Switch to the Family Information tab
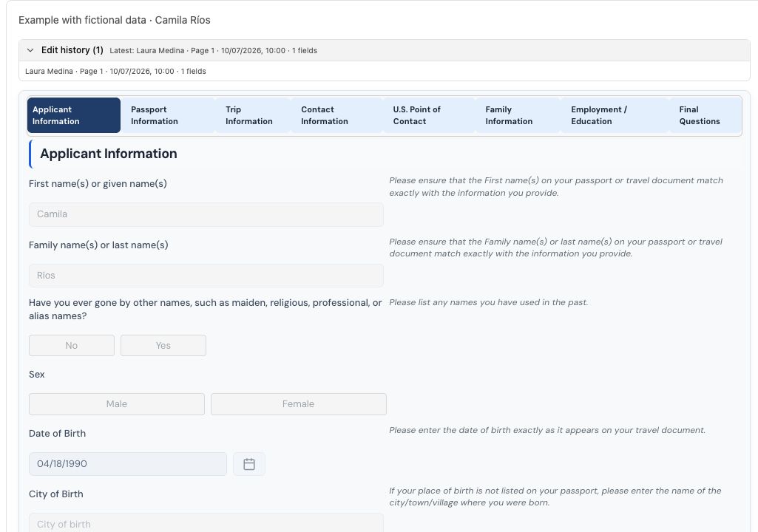Screen dimensions: 758x532 tap(518, 115)
